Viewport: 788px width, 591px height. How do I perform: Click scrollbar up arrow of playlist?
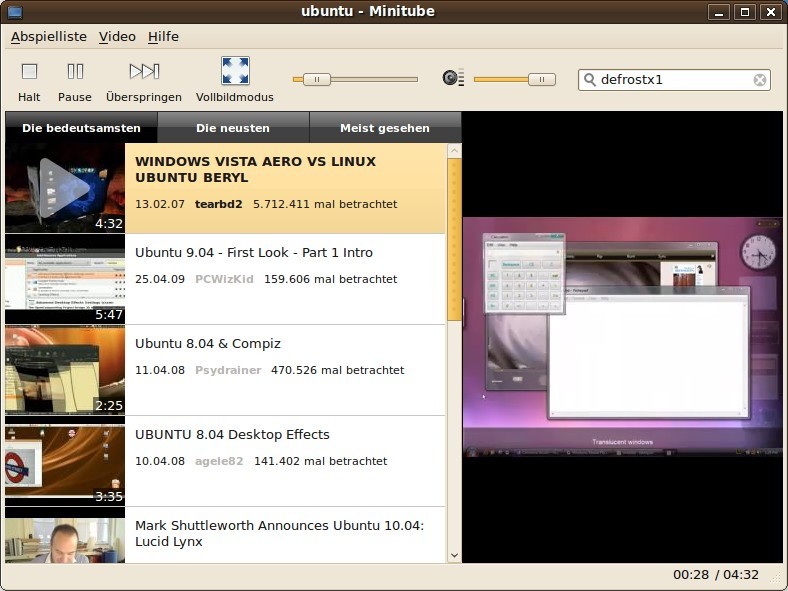point(454,151)
